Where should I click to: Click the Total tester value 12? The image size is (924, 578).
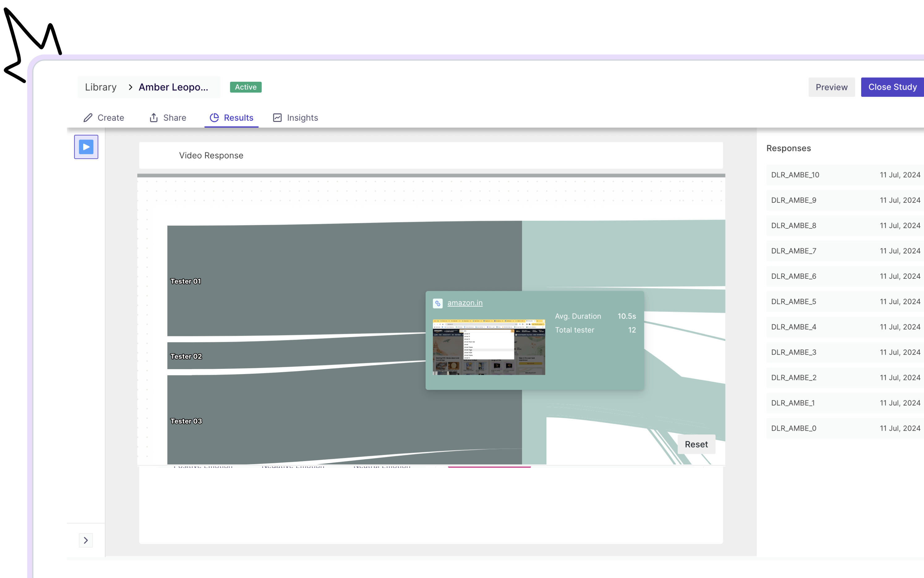pyautogui.click(x=632, y=330)
